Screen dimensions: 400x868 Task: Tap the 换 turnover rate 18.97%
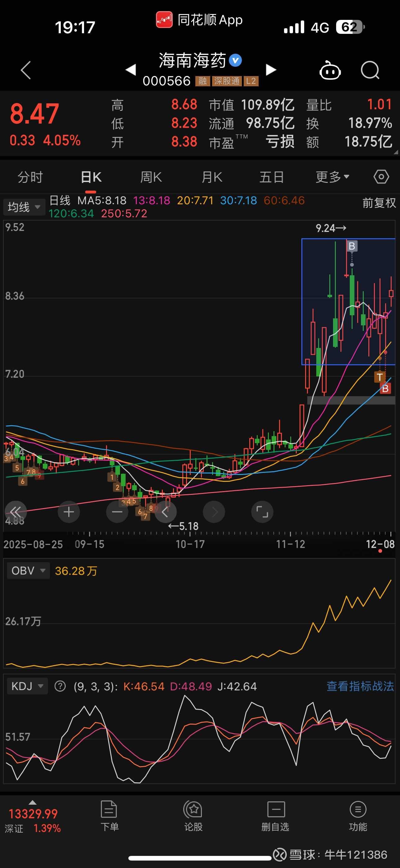370,123
